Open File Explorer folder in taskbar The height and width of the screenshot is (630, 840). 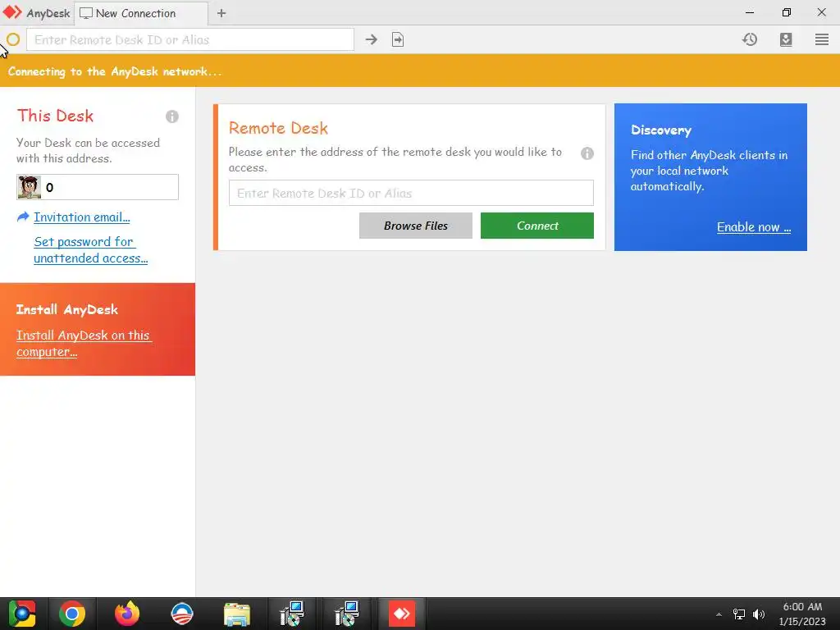click(x=237, y=614)
